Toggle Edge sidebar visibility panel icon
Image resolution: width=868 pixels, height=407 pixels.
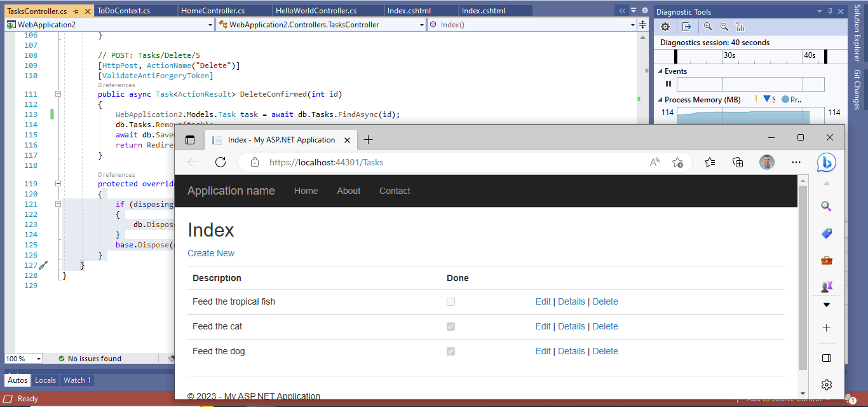tap(826, 358)
